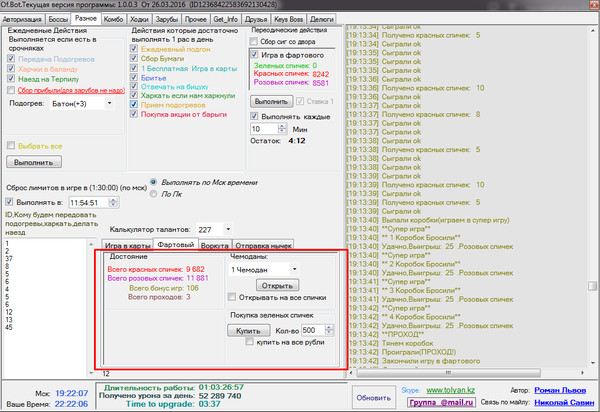Screen dimensions: 600x412
Task: Open the Роман Львов author link
Action: pyautogui.click(x=560, y=390)
